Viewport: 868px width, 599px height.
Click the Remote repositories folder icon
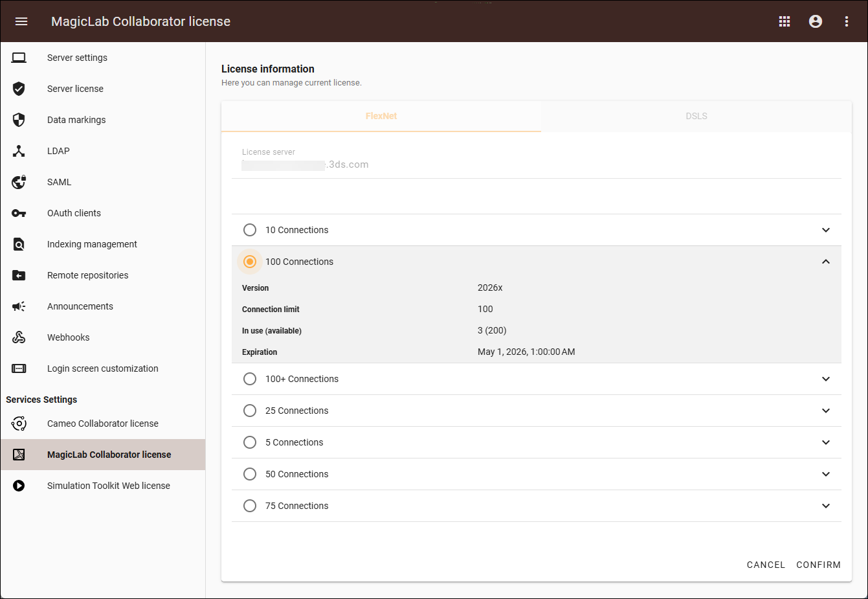pyautogui.click(x=19, y=275)
